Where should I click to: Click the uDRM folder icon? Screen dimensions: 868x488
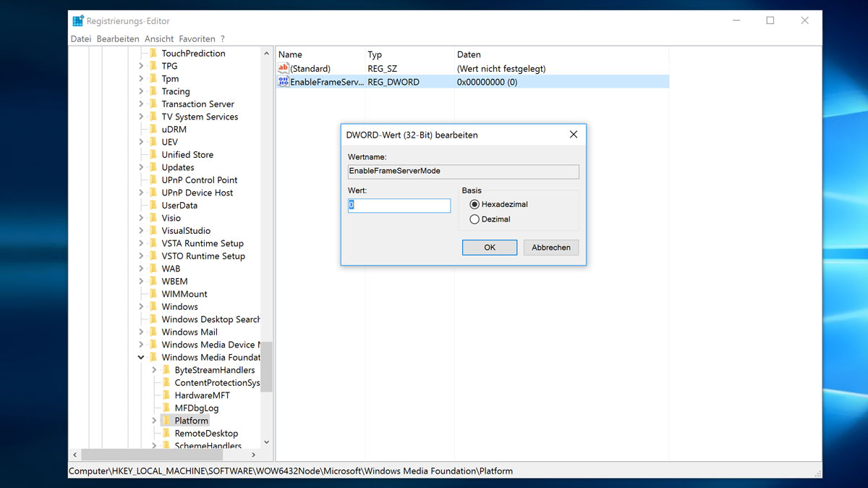pos(153,130)
